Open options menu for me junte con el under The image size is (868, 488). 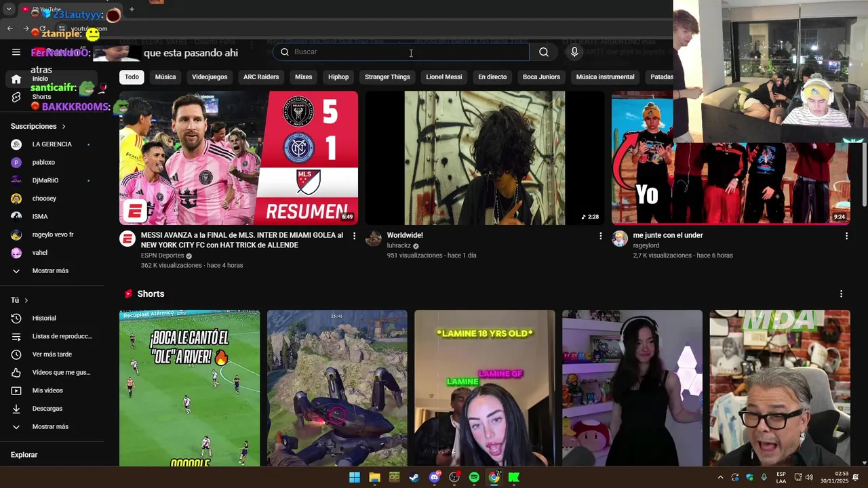coord(846,236)
